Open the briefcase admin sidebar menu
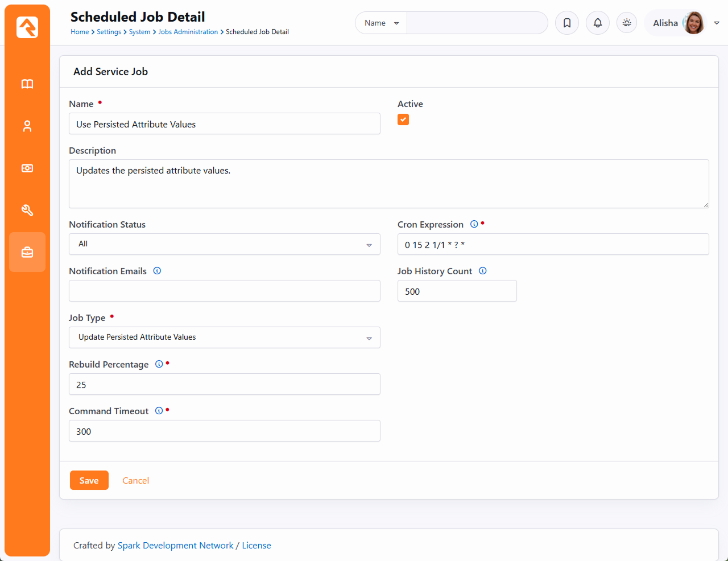This screenshot has width=728, height=561. coord(27,252)
